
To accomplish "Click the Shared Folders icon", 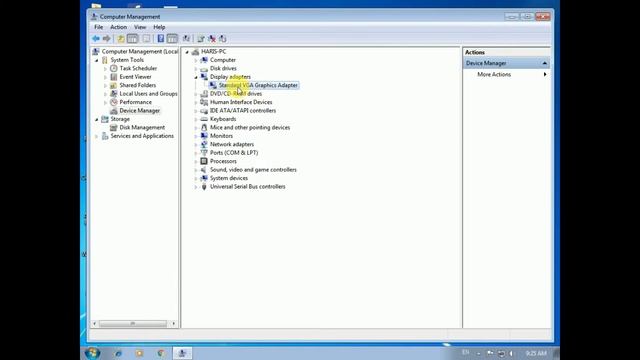I will [114, 85].
